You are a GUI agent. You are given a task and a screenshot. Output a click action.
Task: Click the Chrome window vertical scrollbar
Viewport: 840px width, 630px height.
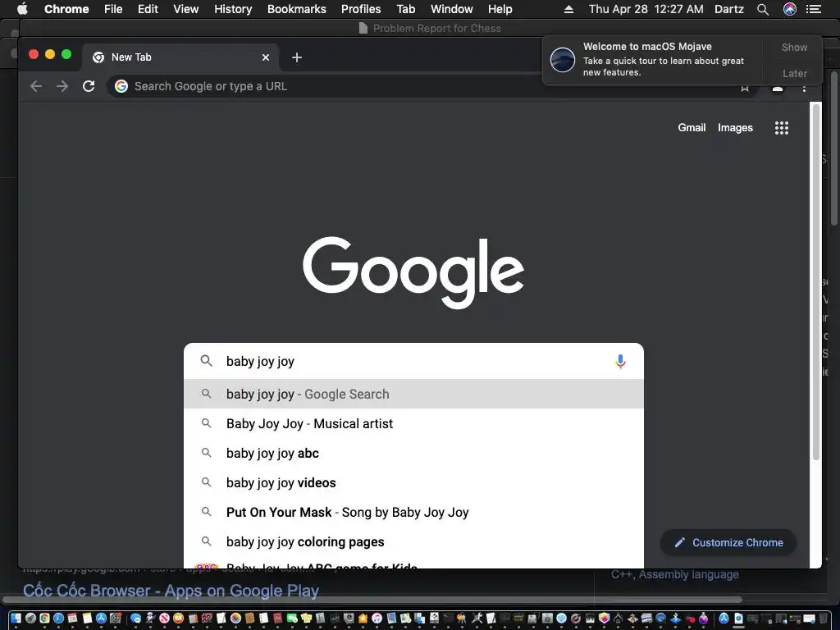[816, 281]
